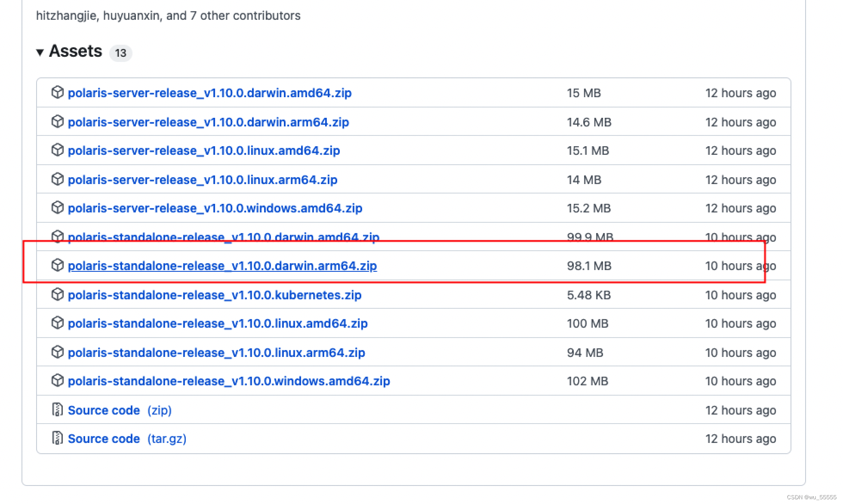Click package icon beside server windows.amd64 zip
843x504 pixels.
point(57,208)
